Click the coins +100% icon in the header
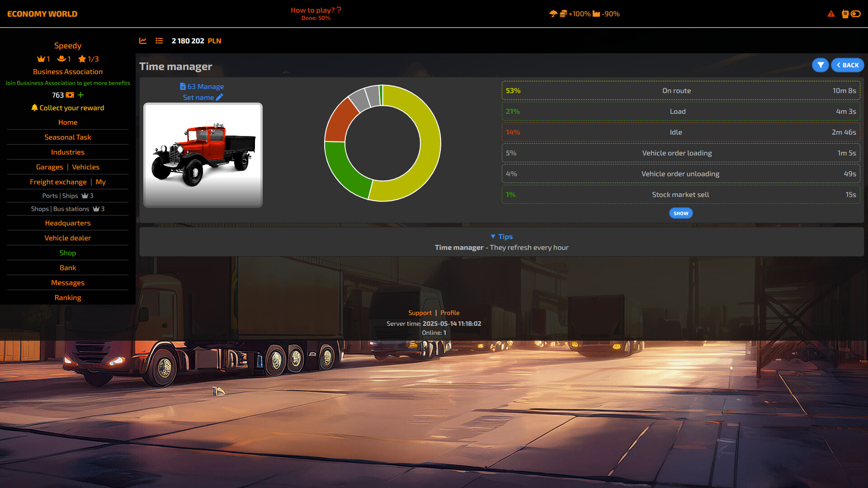This screenshot has width=868, height=488. click(564, 14)
